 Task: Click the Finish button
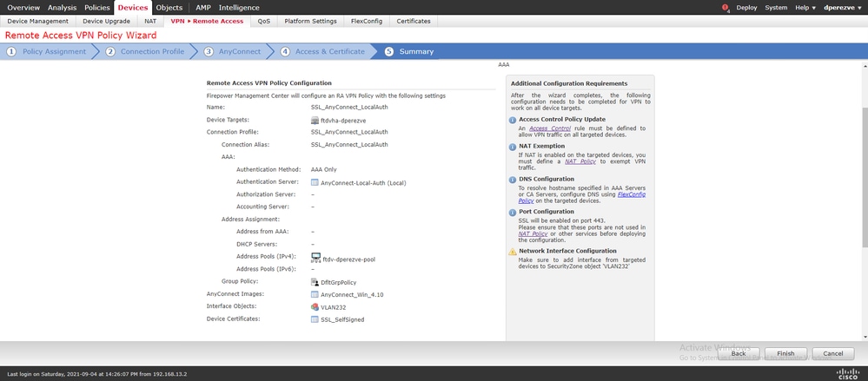pos(785,353)
